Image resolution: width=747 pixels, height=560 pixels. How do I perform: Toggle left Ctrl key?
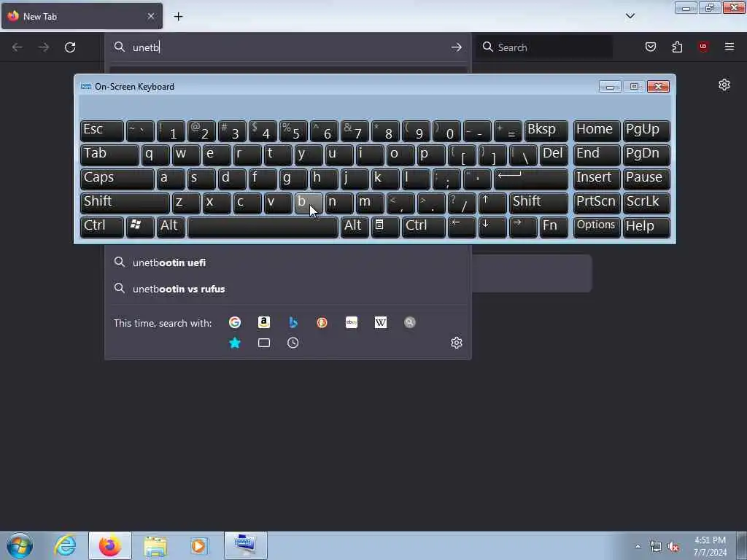point(102,227)
